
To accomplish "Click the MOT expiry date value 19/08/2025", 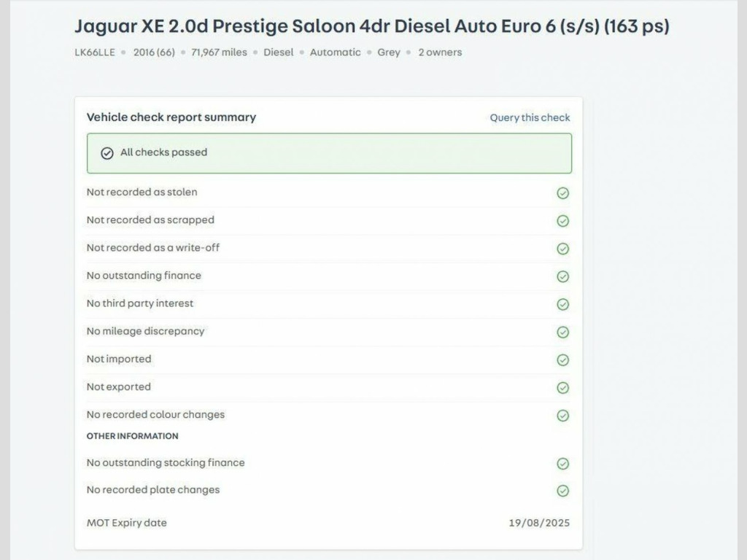I will click(539, 523).
